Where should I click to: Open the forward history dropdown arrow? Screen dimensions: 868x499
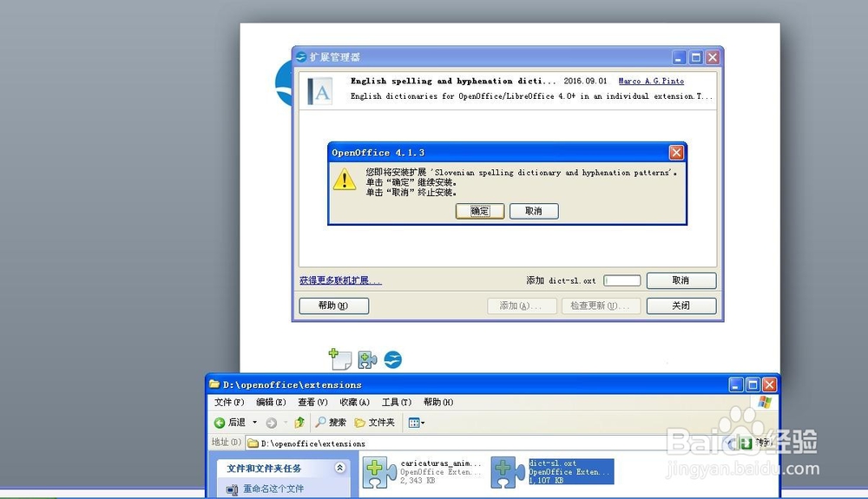[x=286, y=423]
